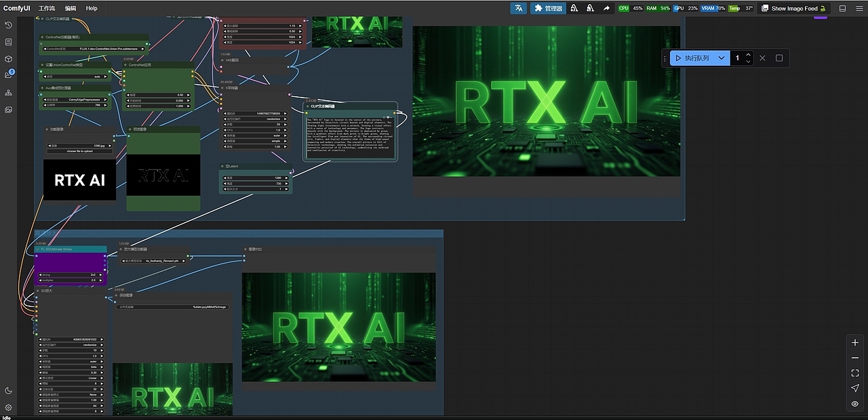Click the image compare node preview
The width and height of the screenshot is (868, 420).
click(338, 327)
